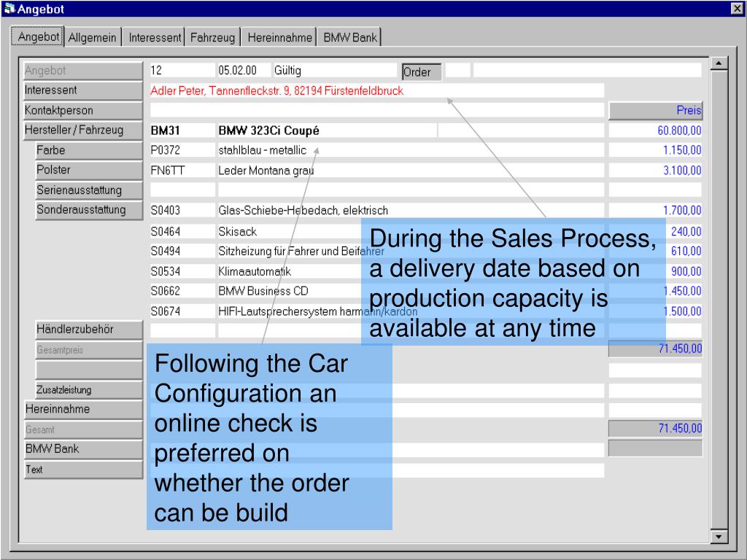747x560 pixels.
Task: Click the Gültig status field
Action: point(334,71)
